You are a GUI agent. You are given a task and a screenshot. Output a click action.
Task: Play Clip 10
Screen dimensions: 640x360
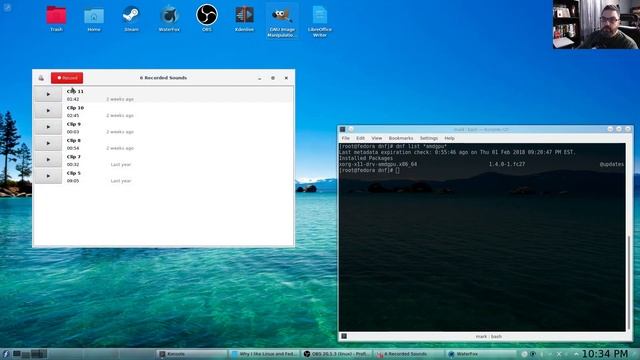pos(48,111)
